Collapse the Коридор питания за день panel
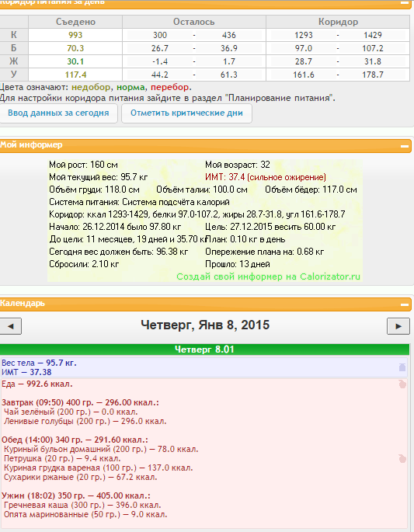This screenshot has height=532, width=414. point(404,2)
